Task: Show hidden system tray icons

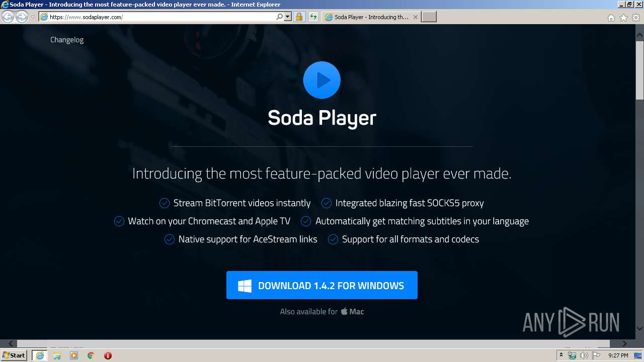Action: [561, 355]
